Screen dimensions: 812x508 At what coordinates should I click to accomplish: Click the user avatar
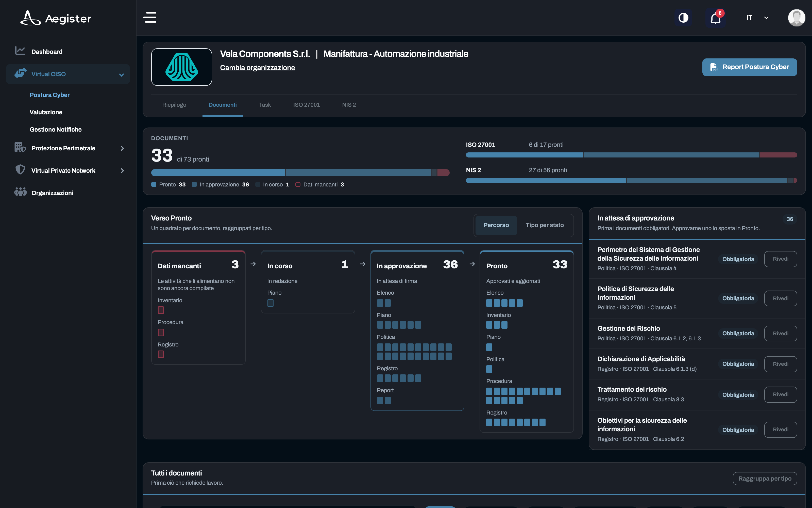point(796,18)
